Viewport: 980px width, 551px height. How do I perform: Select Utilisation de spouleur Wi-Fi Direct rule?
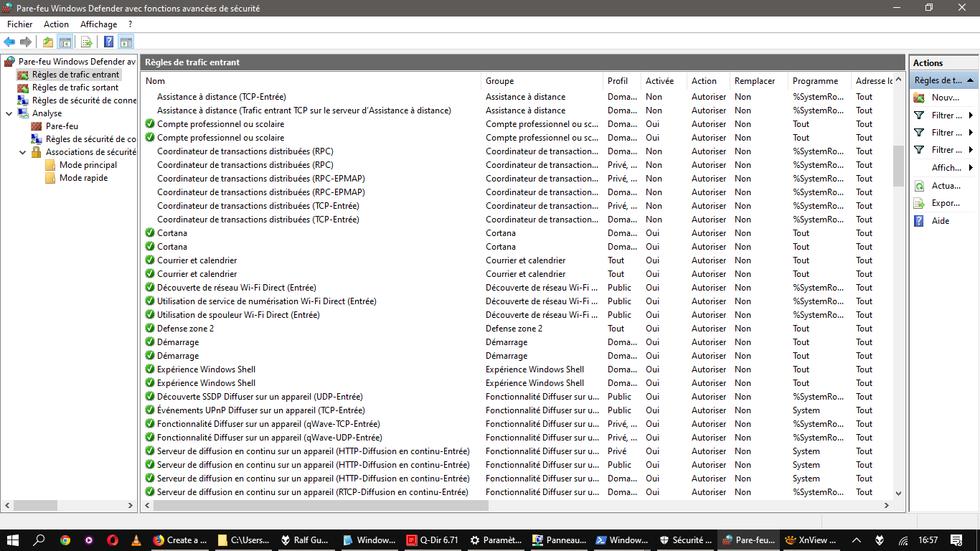coord(238,315)
